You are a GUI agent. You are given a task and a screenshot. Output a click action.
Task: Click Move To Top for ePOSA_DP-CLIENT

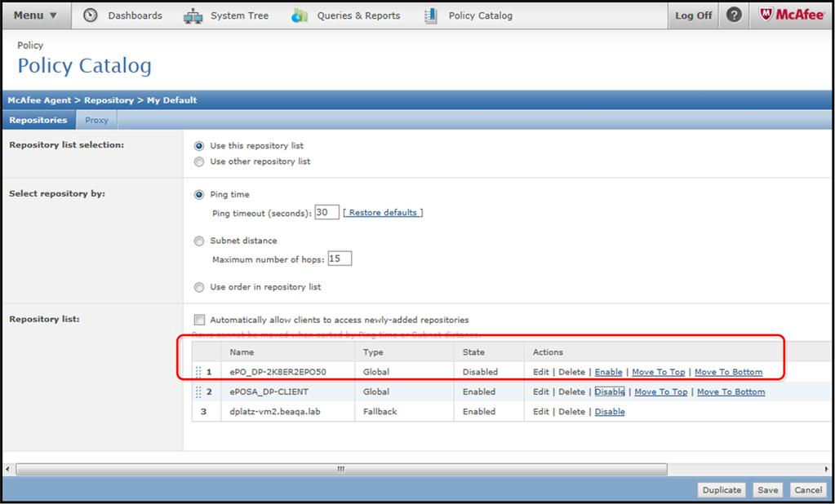661,391
